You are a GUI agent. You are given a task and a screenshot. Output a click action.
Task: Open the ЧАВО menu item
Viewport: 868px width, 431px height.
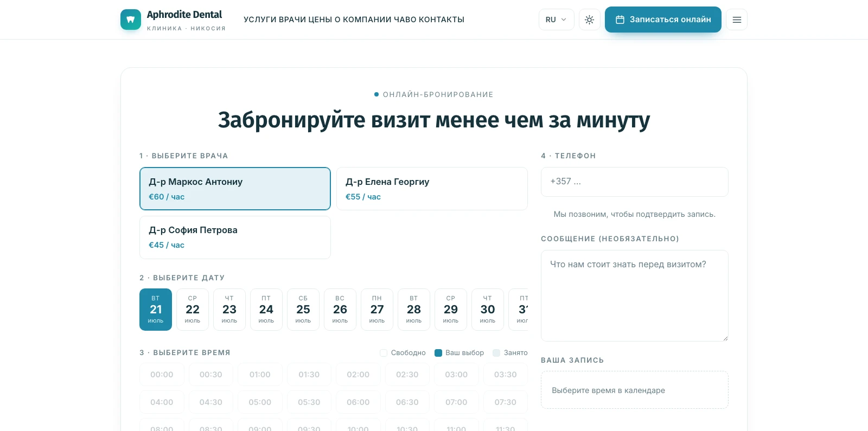coord(405,20)
